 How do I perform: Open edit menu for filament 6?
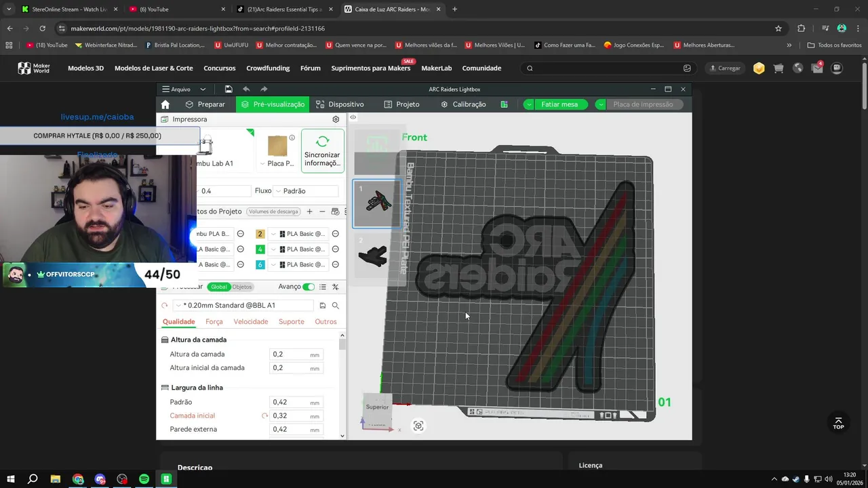point(335,264)
